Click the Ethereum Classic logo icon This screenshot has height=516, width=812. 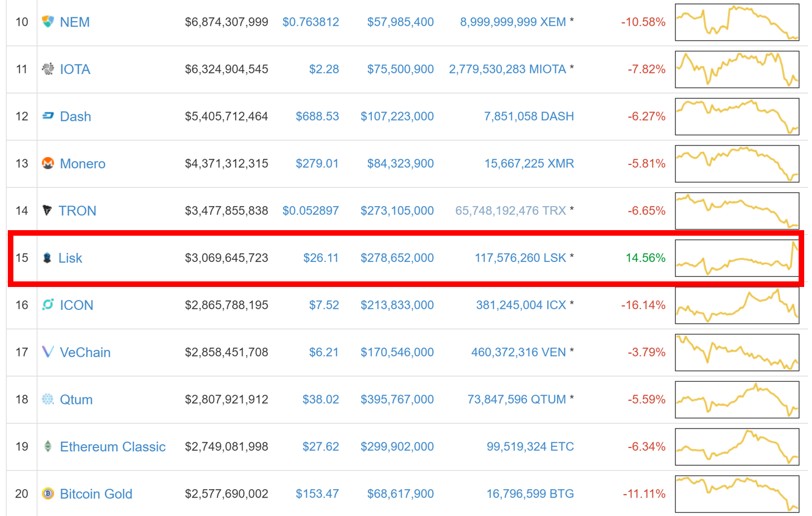point(48,446)
